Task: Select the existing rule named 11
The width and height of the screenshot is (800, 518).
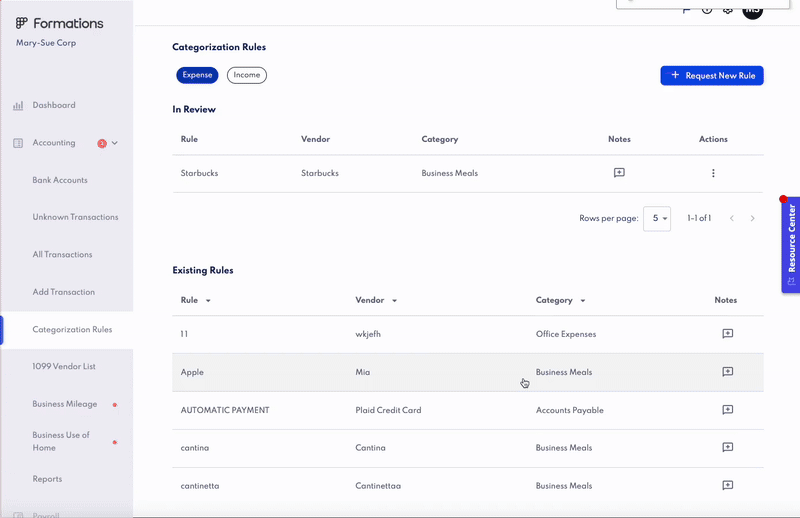Action: [x=184, y=334]
